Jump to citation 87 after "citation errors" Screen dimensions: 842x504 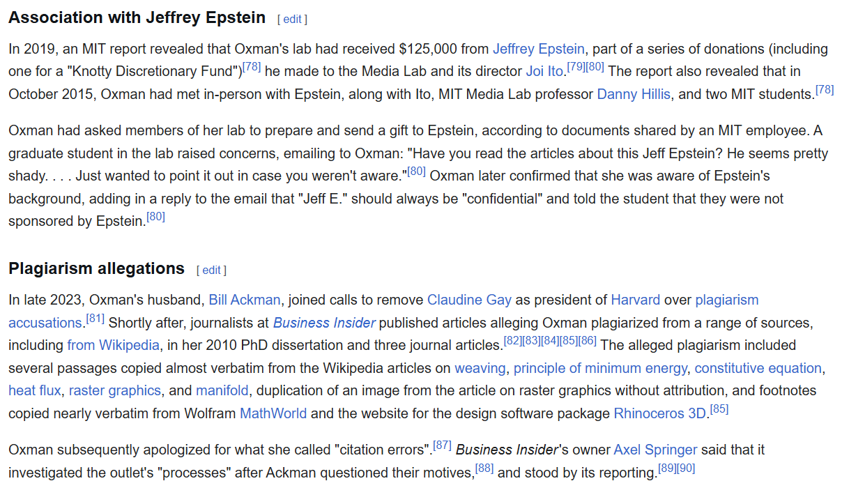click(442, 445)
